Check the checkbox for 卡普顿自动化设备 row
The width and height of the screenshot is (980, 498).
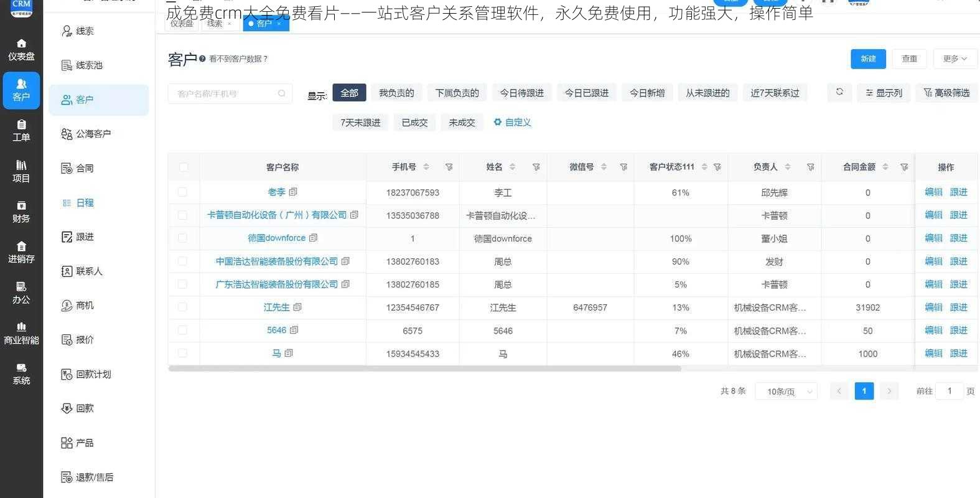[x=182, y=215]
